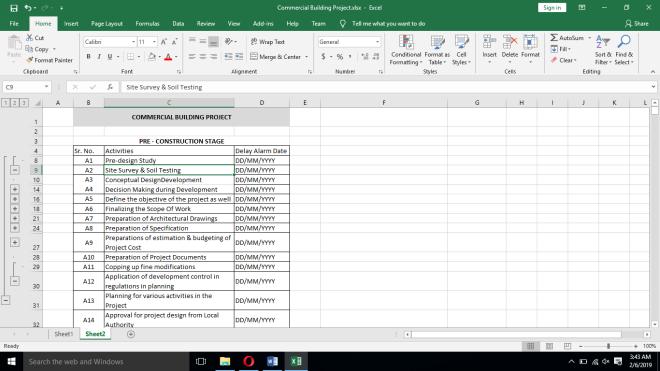Open the Font Color dropdown arrow
Screen dimensions: 660x371
(x=176, y=57)
